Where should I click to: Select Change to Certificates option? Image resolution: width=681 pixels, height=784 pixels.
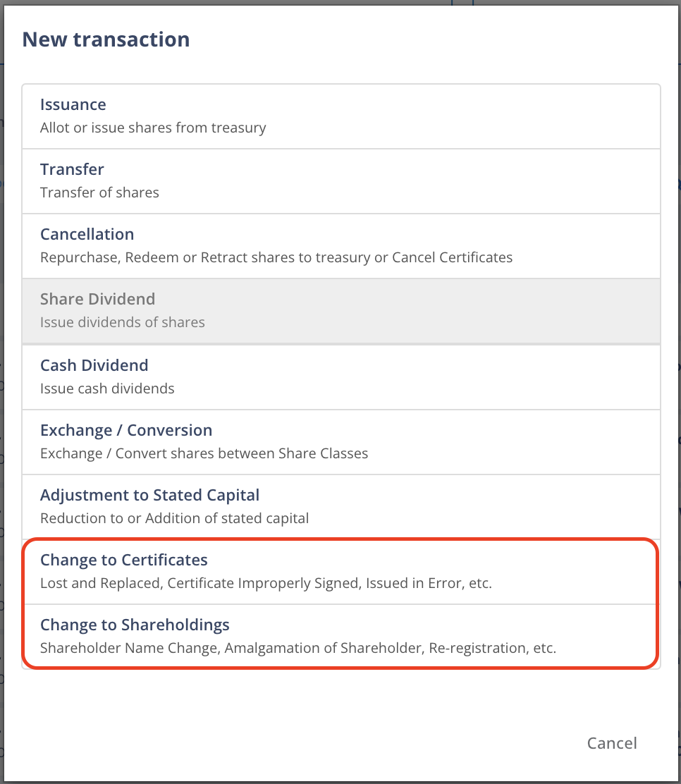tap(123, 561)
